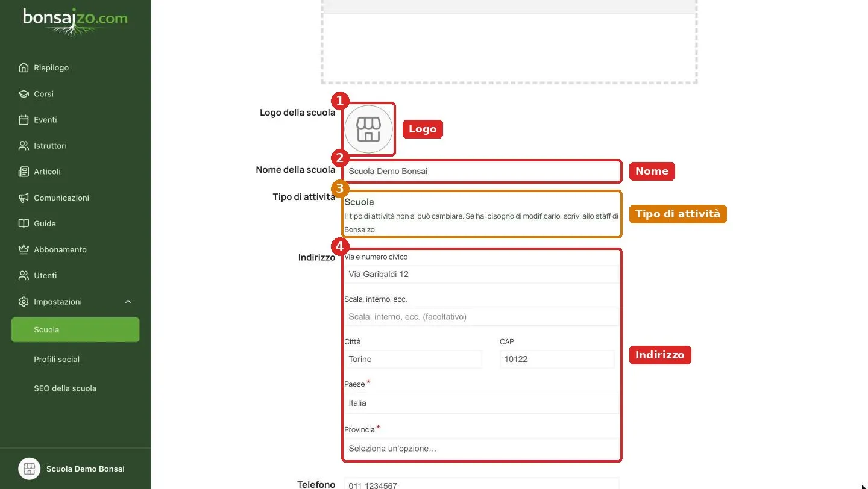Upload a school logo via storefront placeholder
868x489 pixels.
pyautogui.click(x=368, y=129)
